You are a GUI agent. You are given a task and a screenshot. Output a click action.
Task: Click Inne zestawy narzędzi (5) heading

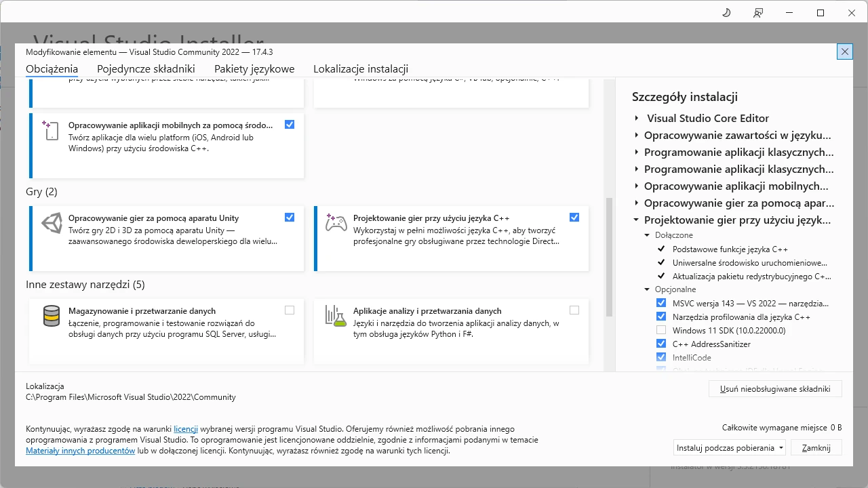[85, 285]
